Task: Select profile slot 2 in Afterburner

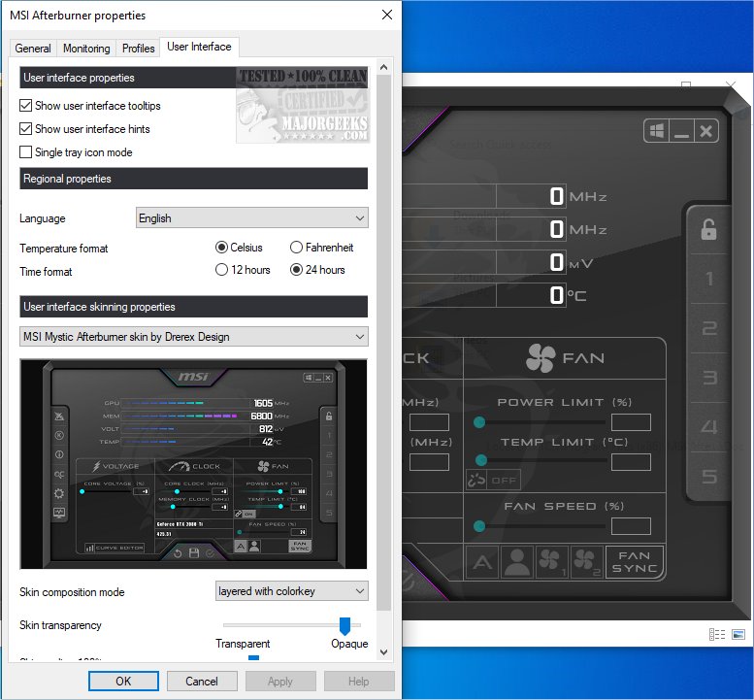Action: pos(709,328)
